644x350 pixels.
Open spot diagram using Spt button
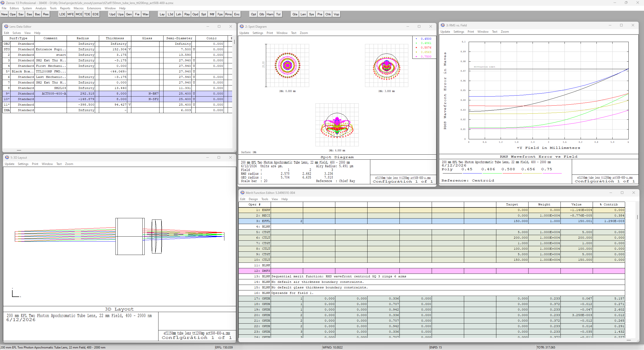[204, 14]
